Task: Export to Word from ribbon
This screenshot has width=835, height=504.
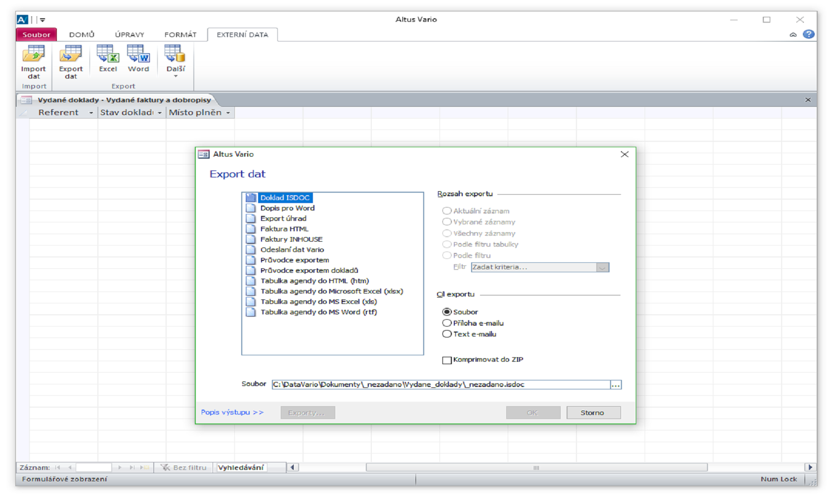Action: pyautogui.click(x=138, y=59)
